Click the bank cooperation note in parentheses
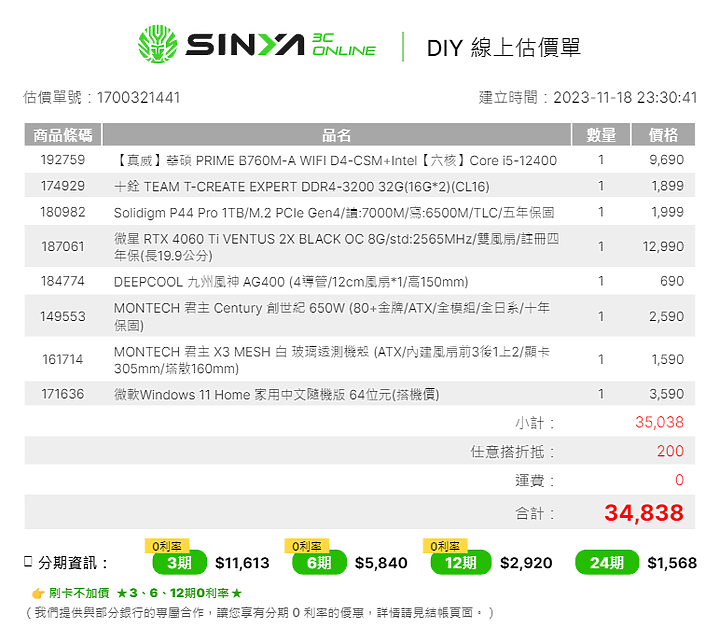The width and height of the screenshot is (720, 642). point(259,613)
